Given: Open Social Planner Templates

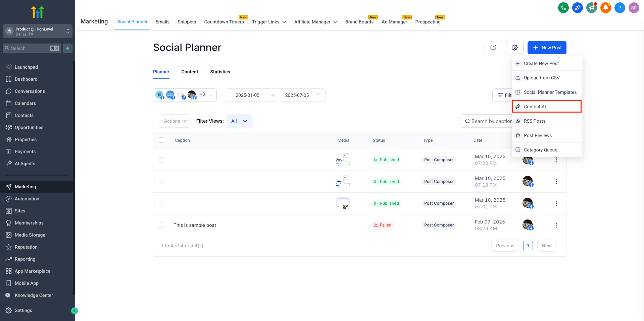Looking at the screenshot, I should click(x=547, y=92).
